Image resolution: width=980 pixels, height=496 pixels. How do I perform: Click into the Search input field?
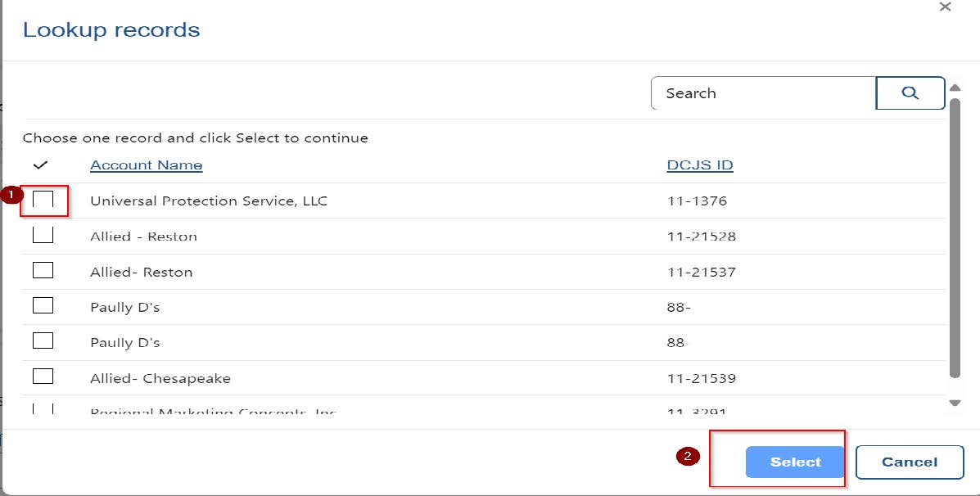[761, 93]
